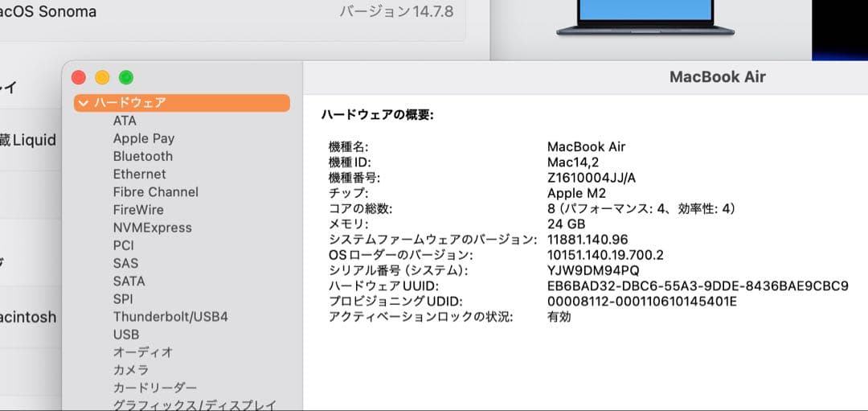This screenshot has height=411, width=868.
Task: Click the model name value MacBook Air
Action: 586,146
